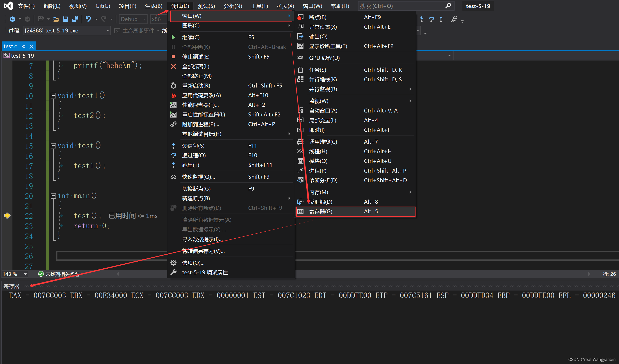This screenshot has height=364, width=619.
Task: Open the 工具(T) menu
Action: [x=259, y=6]
